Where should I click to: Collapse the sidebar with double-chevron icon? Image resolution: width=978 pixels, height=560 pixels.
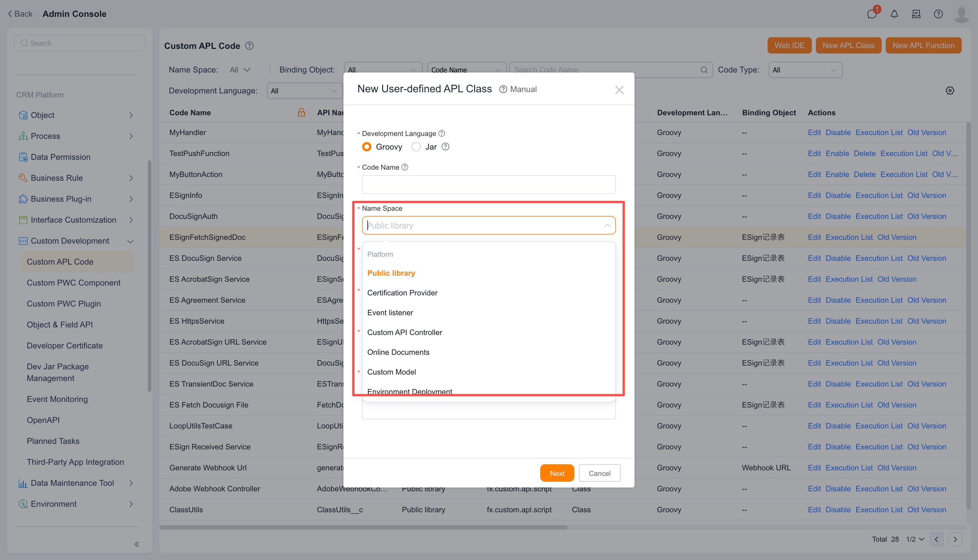click(x=137, y=544)
